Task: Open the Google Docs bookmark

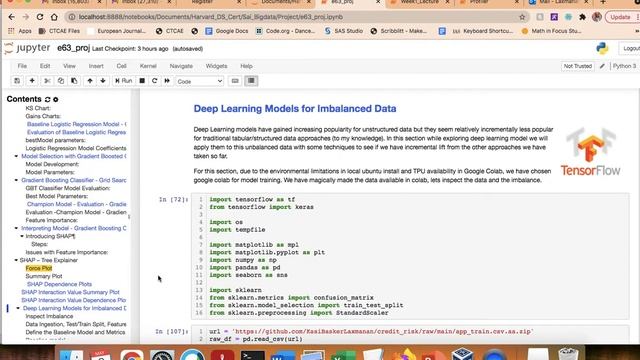Action: click(227, 31)
